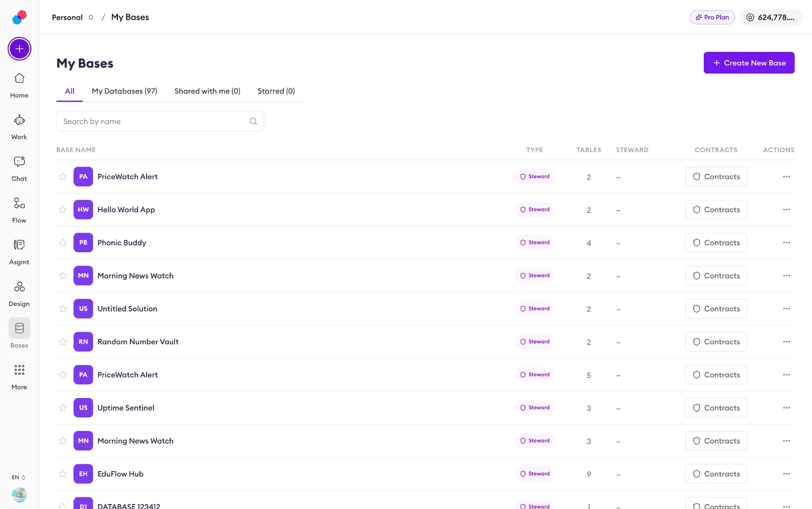812x509 pixels.
Task: Open Contracts for EduFlow Hub
Action: tap(716, 474)
